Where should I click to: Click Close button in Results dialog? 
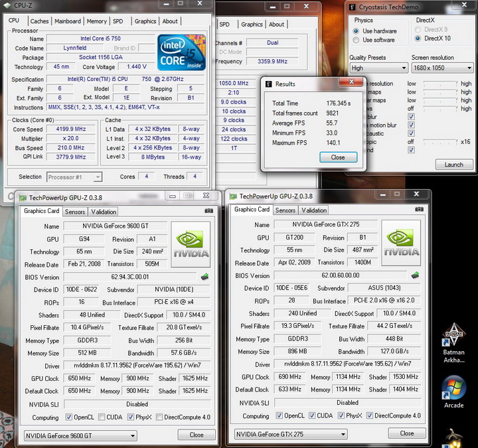point(338,157)
